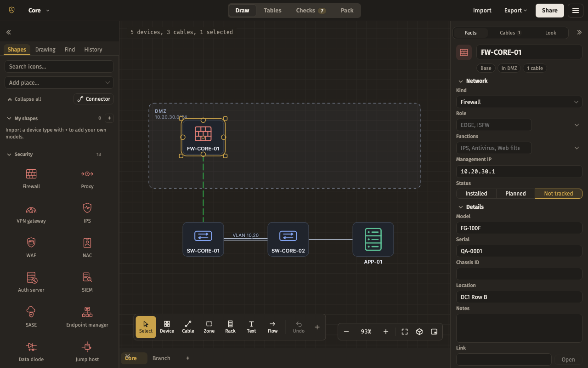Select the SIEM shape icon
This screenshot has height=368, width=588.
87,282
